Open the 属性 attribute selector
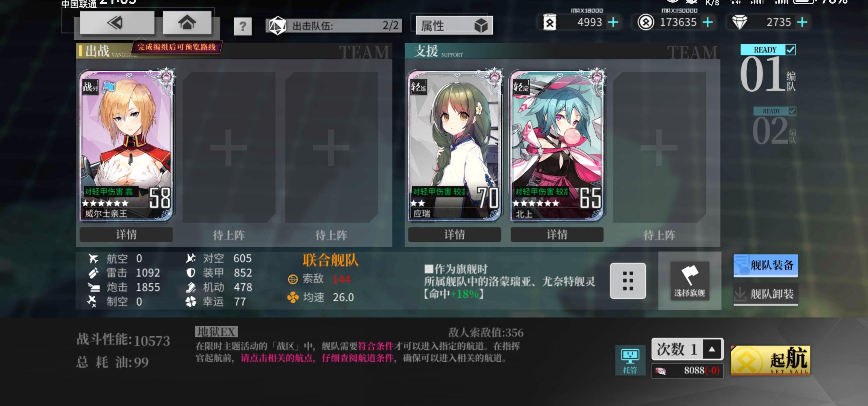Viewport: 868px width, 406px height. coord(454,26)
